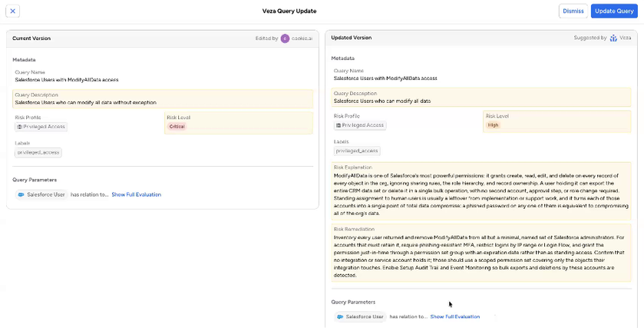Image resolution: width=644 pixels, height=328 pixels.
Task: Select the Critical risk level badge
Action: [x=177, y=127]
